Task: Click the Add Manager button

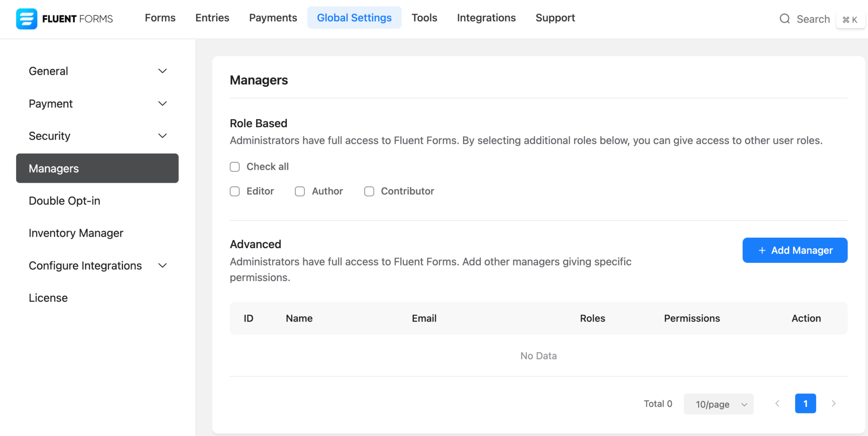Action: click(795, 250)
